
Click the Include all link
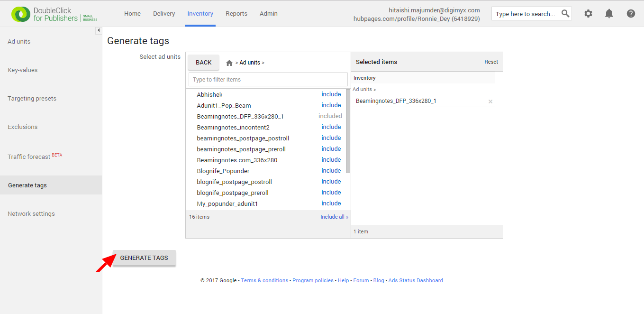pyautogui.click(x=334, y=216)
